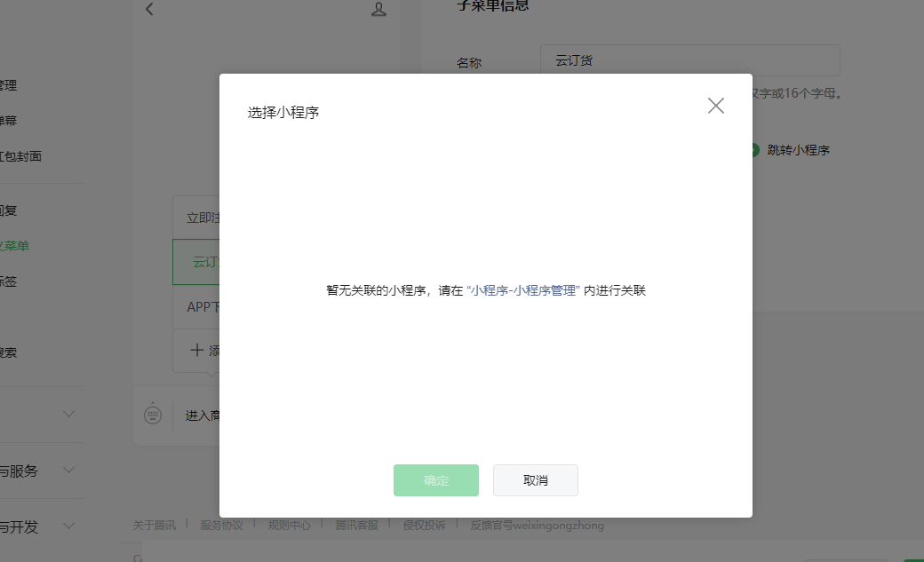This screenshot has width=924, height=562.
Task: Click the 名称 input field containing 云订货
Action: pos(690,60)
